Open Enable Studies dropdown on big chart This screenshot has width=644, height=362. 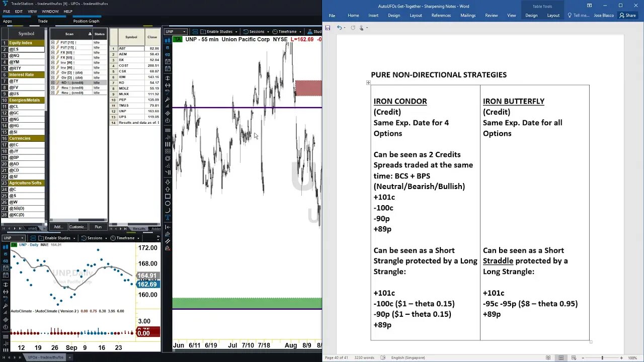pyautogui.click(x=236, y=32)
